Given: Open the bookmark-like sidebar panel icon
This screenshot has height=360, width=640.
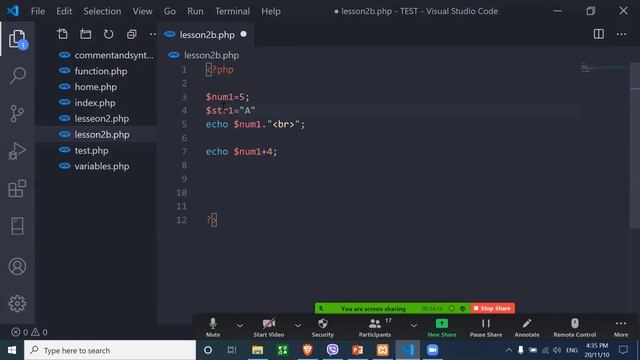Looking at the screenshot, I should point(17,226).
